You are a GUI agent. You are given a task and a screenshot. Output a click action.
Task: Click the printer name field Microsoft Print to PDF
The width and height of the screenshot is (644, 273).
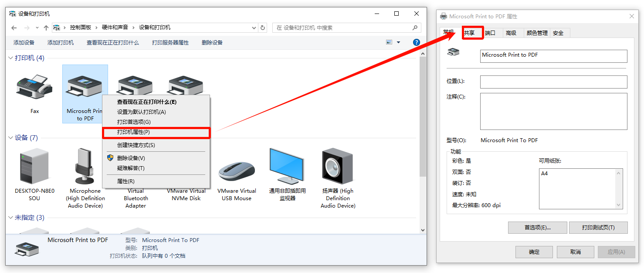554,56
